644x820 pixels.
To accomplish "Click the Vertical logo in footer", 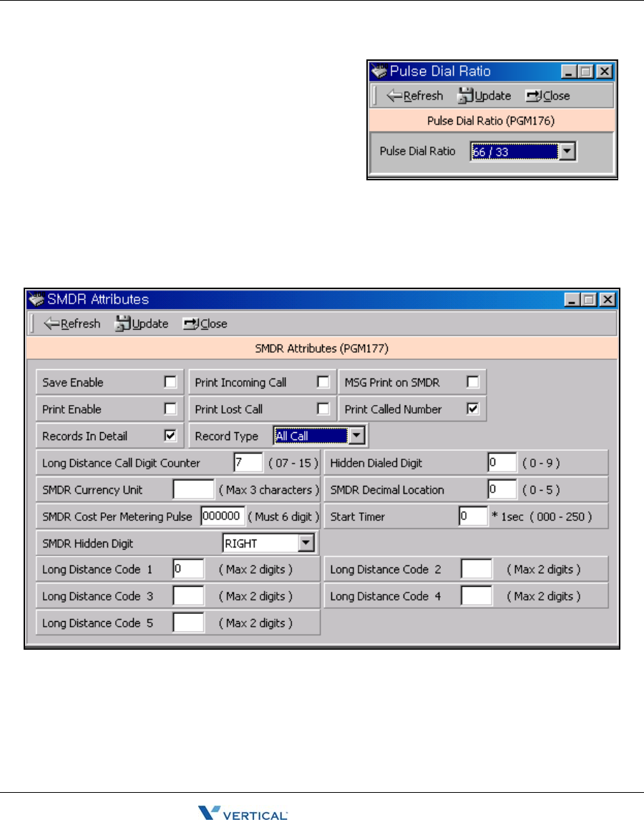I will pos(243,813).
